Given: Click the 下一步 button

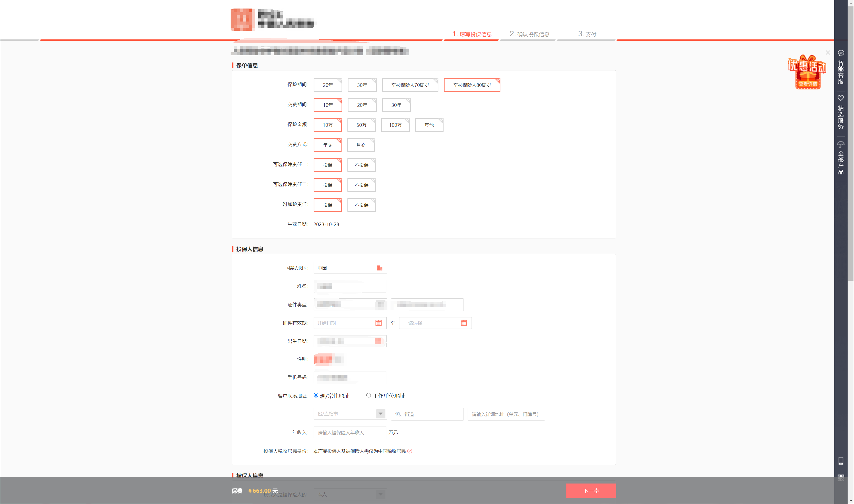Looking at the screenshot, I should pyautogui.click(x=591, y=491).
